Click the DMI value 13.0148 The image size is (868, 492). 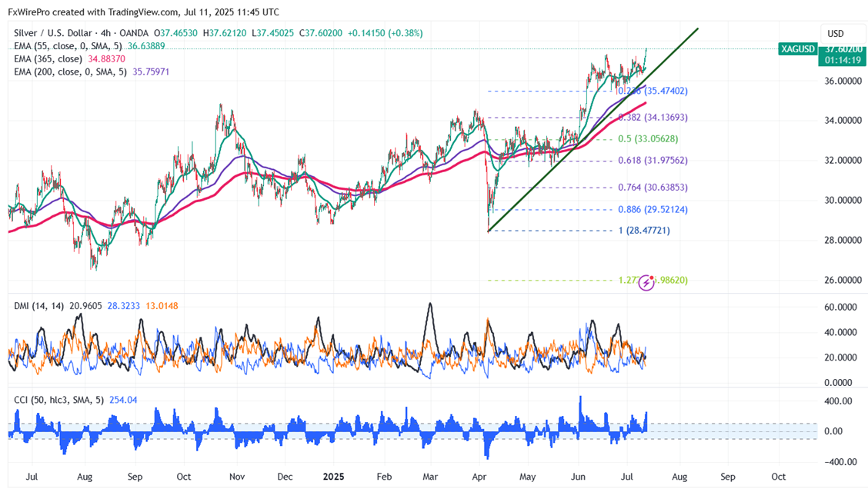162,306
